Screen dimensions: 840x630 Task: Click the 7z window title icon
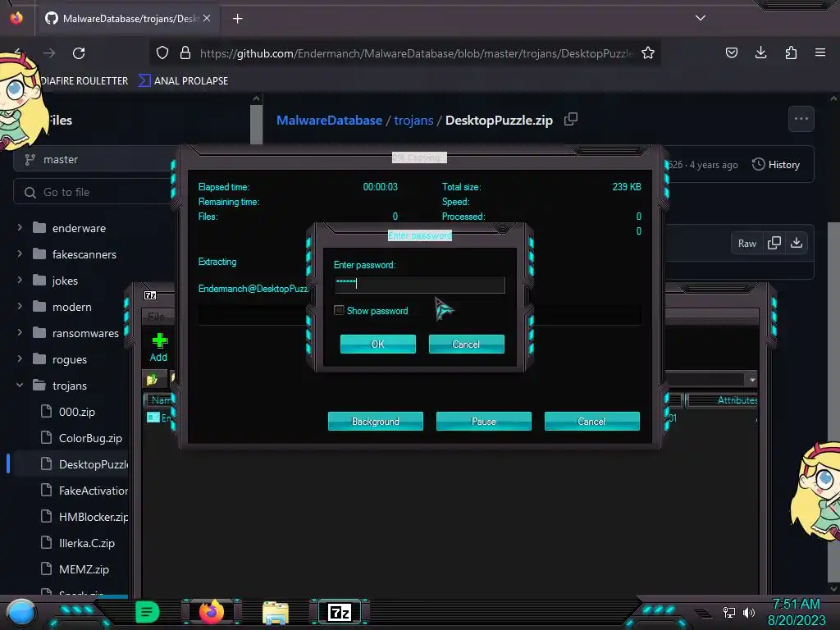click(151, 295)
